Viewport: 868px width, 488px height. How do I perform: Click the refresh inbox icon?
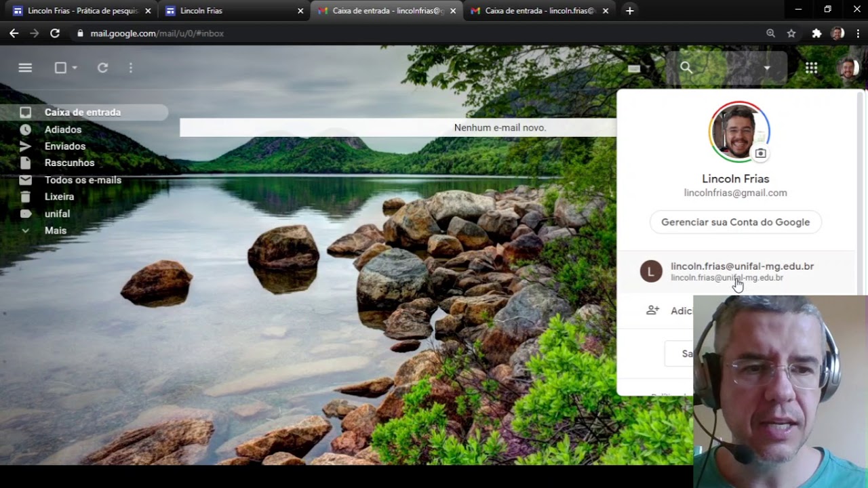coord(102,68)
